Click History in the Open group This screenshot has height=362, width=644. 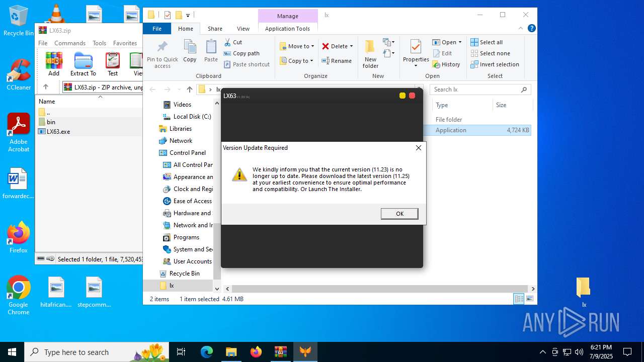446,64
